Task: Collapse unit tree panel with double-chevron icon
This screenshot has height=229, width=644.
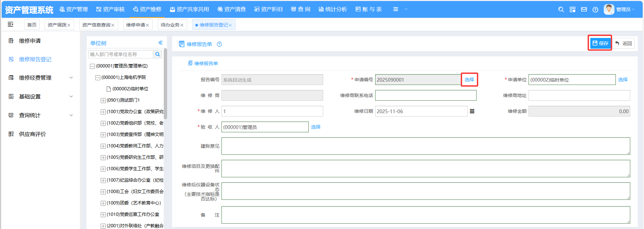Action: point(160,43)
